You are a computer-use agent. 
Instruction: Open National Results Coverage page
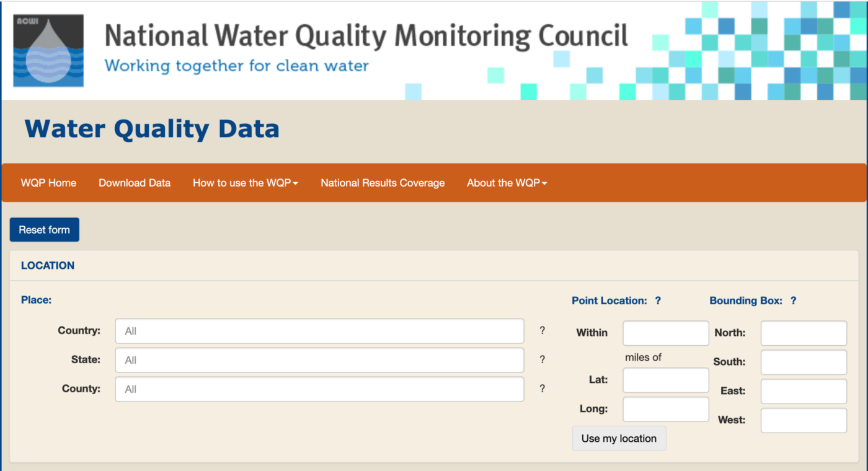(383, 183)
